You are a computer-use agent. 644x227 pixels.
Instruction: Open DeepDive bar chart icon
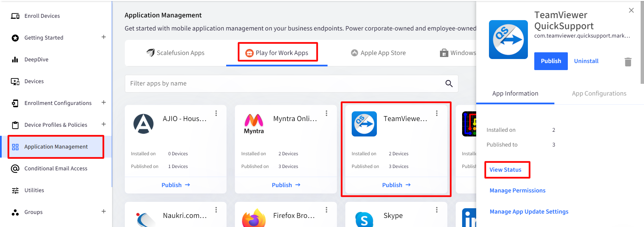[x=15, y=60]
